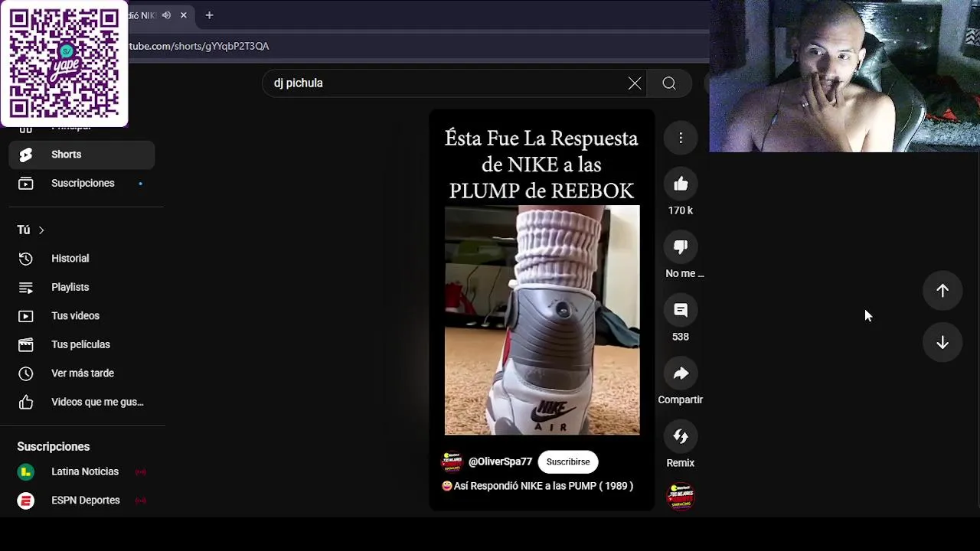
Task: Click the magnifying glass search button
Action: pos(669,83)
